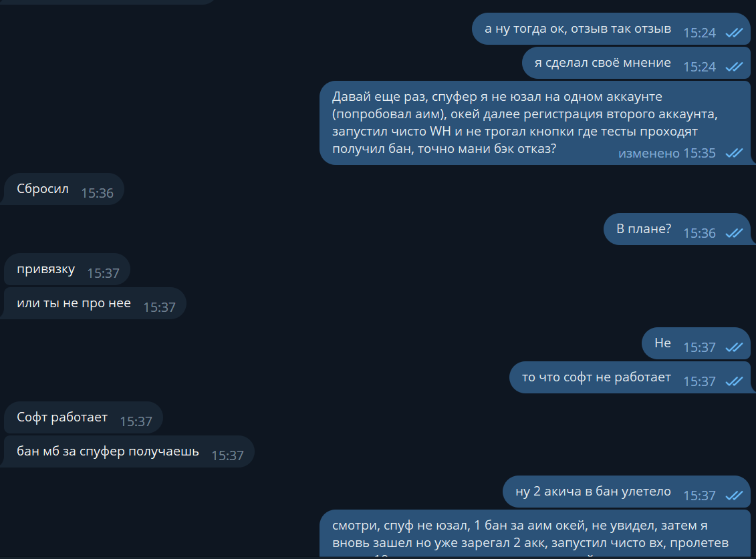Click double-check icon on 'я сделал своё мнение'
This screenshot has width=756, height=559.
[734, 67]
